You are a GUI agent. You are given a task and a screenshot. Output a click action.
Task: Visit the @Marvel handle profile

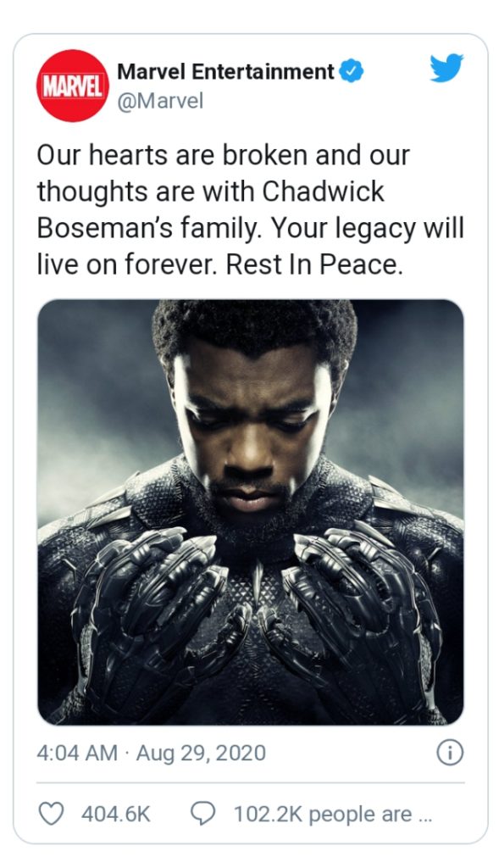point(160,102)
